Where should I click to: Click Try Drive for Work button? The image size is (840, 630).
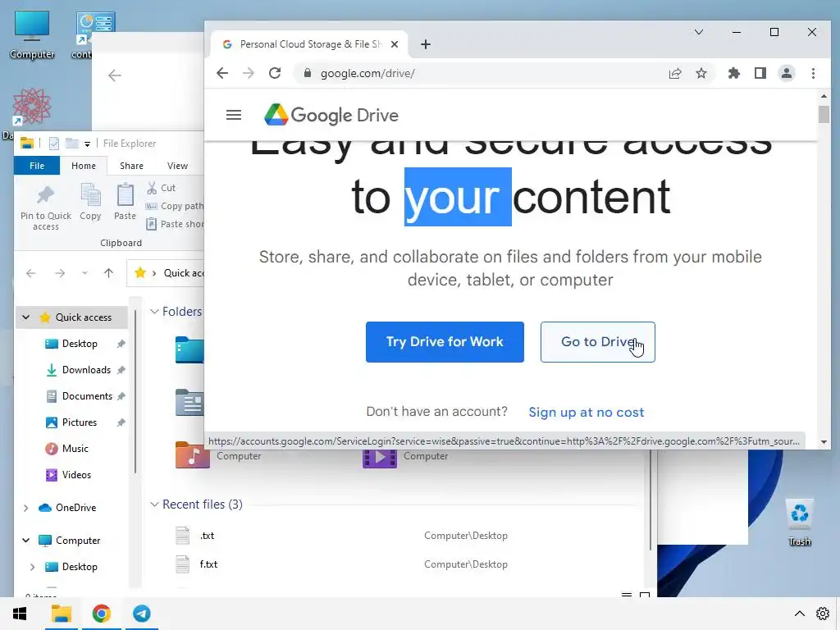445,342
